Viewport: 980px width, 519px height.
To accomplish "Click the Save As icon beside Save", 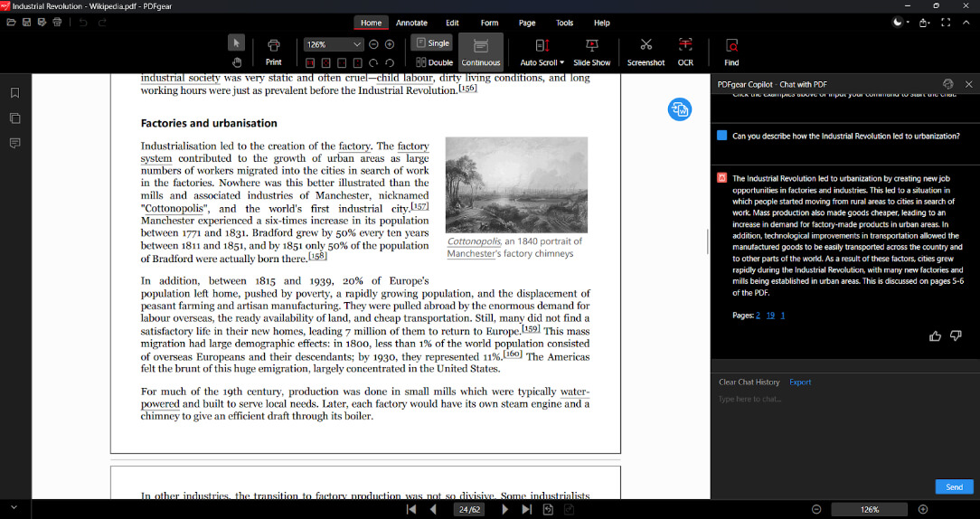I will (42, 23).
